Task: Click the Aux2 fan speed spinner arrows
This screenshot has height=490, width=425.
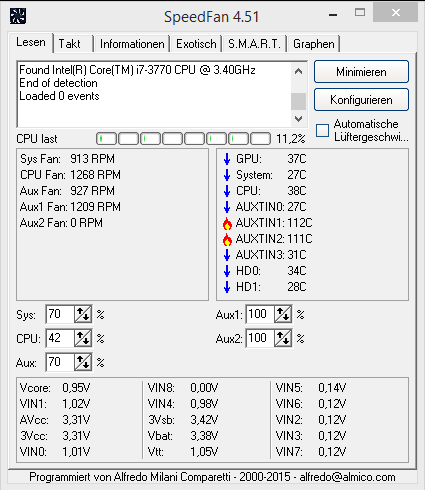Action: [x=283, y=338]
